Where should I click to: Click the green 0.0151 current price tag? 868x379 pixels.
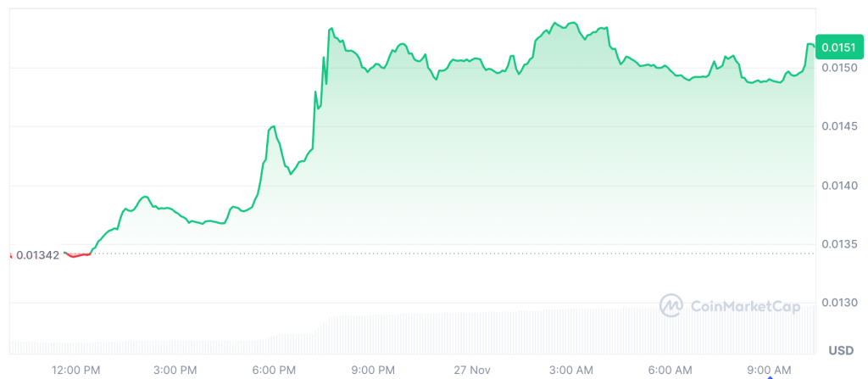[x=832, y=50]
